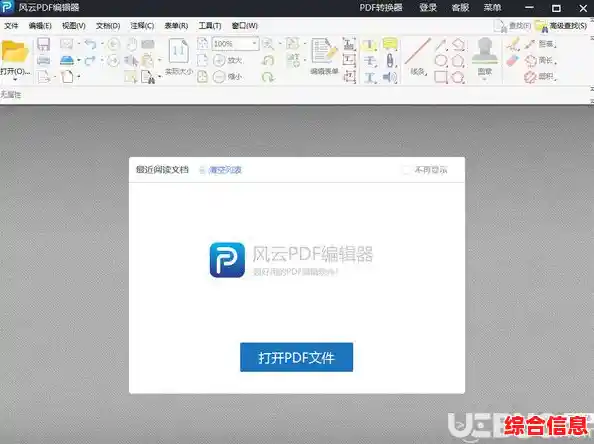Select the Perimeter 周长 measuring tool

click(x=540, y=60)
